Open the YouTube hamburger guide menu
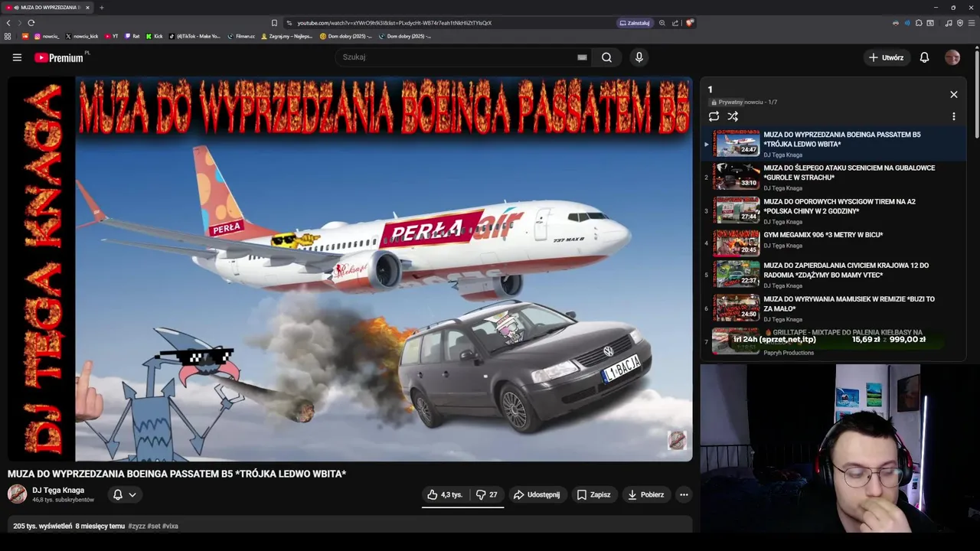The height and width of the screenshot is (551, 980). click(x=17, y=57)
